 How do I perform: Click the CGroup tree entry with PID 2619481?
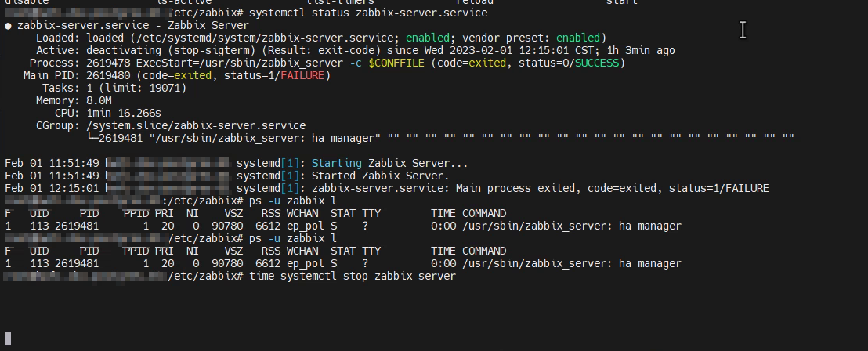tap(440, 139)
